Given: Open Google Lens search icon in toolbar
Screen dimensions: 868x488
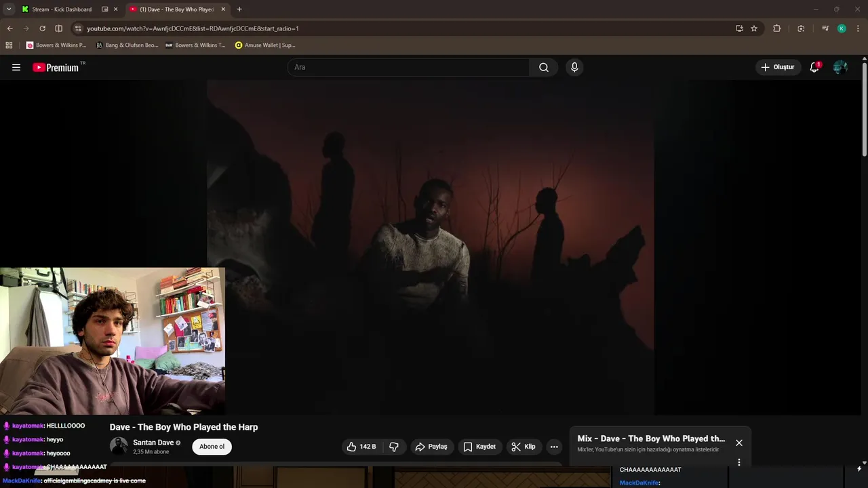Looking at the screenshot, I should [801, 28].
